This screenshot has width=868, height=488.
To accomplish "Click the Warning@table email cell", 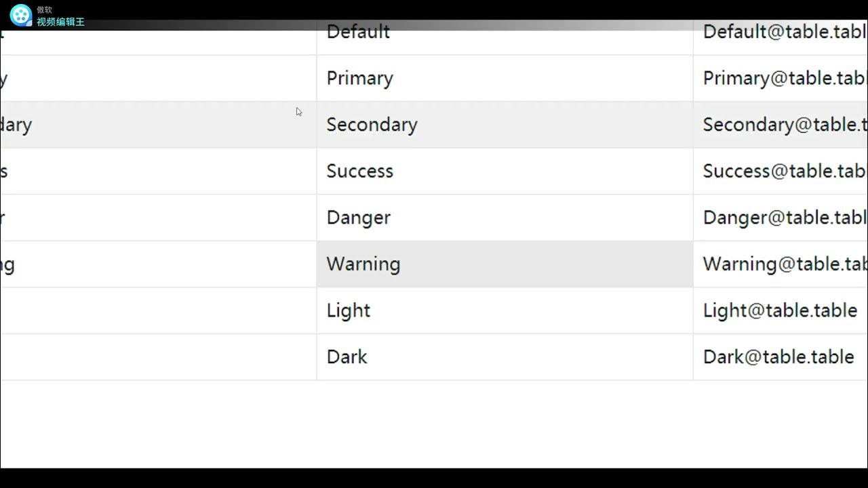I will pyautogui.click(x=781, y=264).
